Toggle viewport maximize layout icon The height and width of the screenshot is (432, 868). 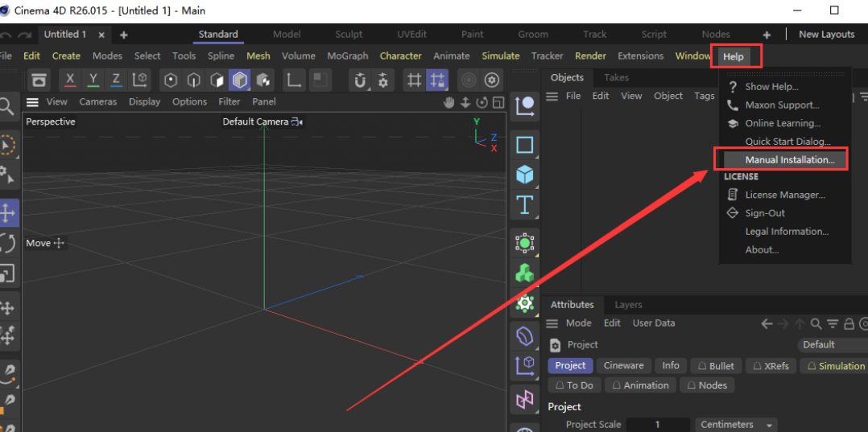tap(498, 102)
